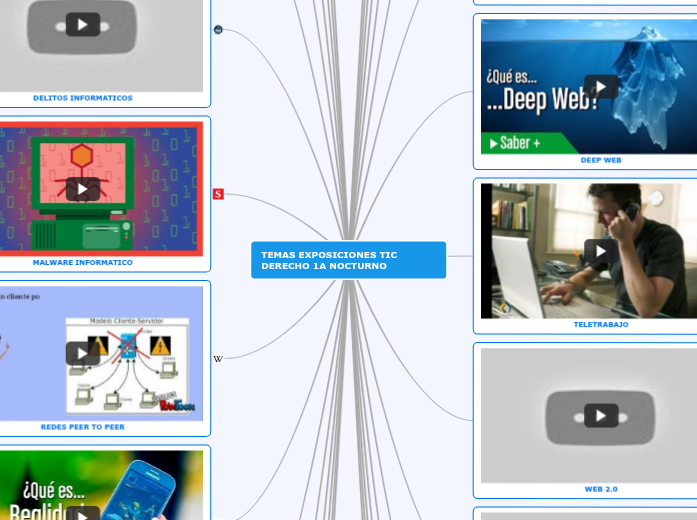Select the MALWARE INFORMATICO title text
This screenshot has height=520, width=697.
[x=83, y=262]
